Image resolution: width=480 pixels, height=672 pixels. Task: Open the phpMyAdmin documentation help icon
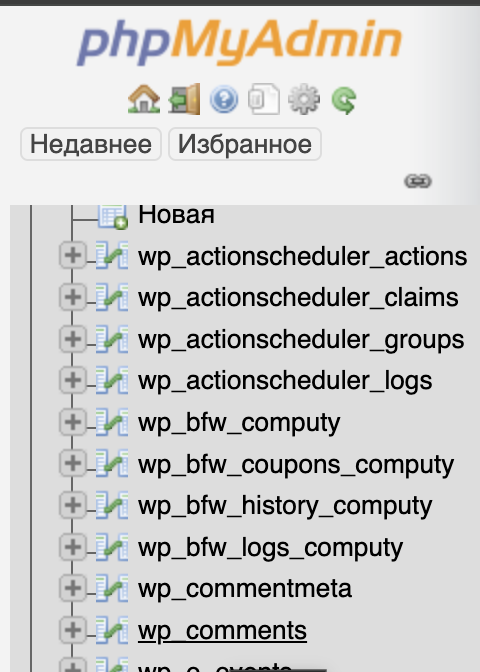click(x=224, y=99)
